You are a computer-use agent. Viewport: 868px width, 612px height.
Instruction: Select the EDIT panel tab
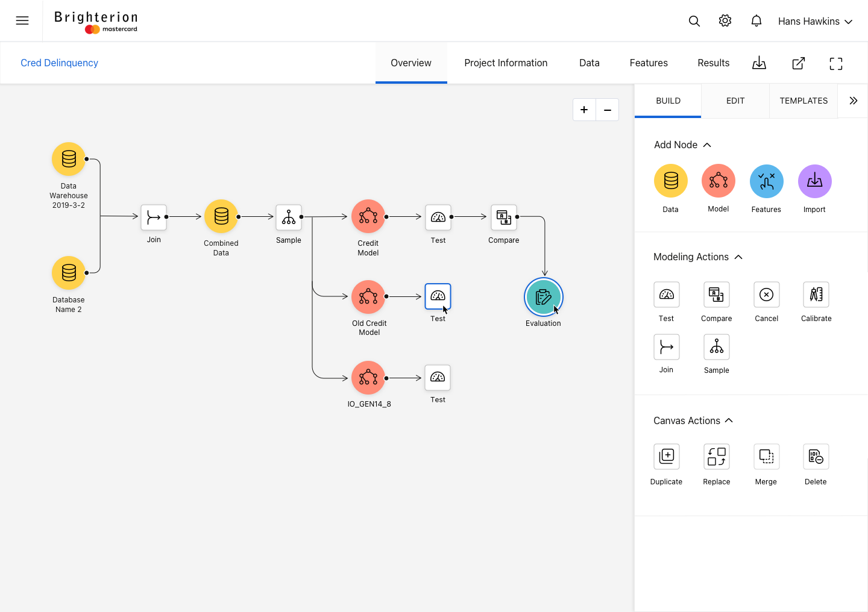(x=735, y=101)
